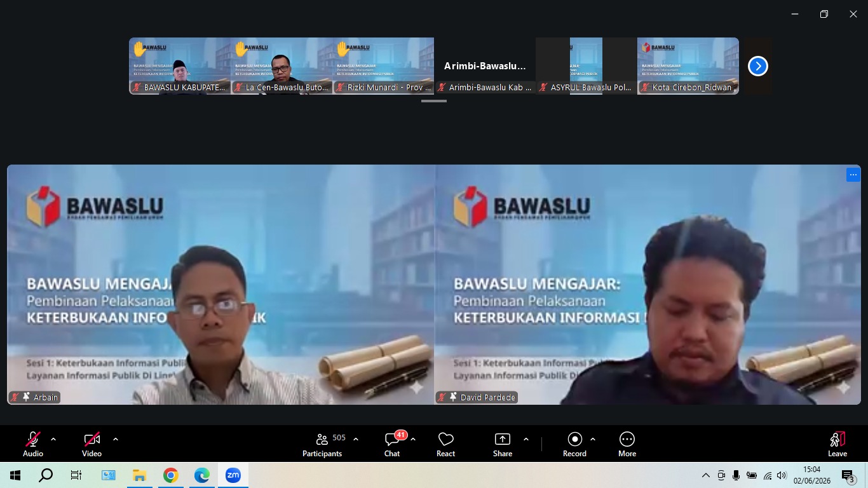Image resolution: width=868 pixels, height=488 pixels.
Task: Open Google Chrome from taskbar
Action: [x=170, y=475]
